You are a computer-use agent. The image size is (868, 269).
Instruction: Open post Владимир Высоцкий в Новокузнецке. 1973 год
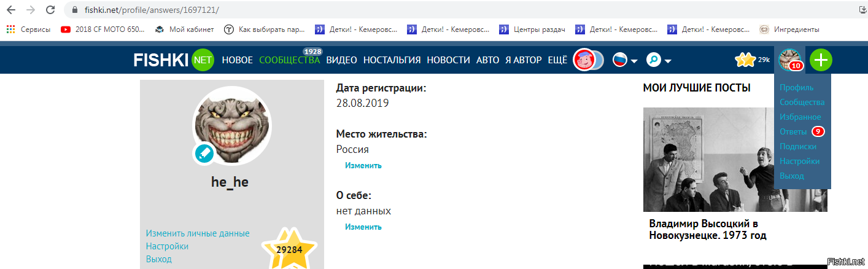click(x=708, y=229)
